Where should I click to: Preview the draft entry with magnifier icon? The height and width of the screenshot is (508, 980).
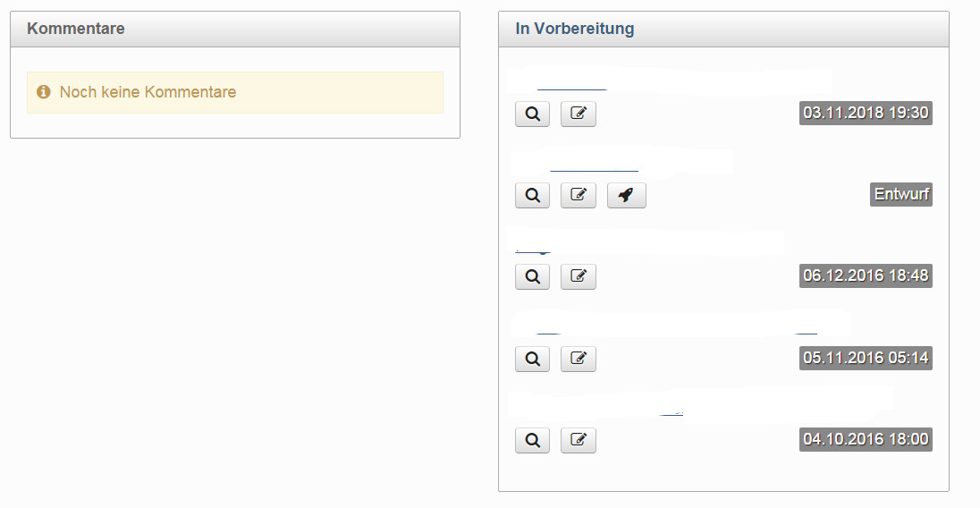coord(532,195)
